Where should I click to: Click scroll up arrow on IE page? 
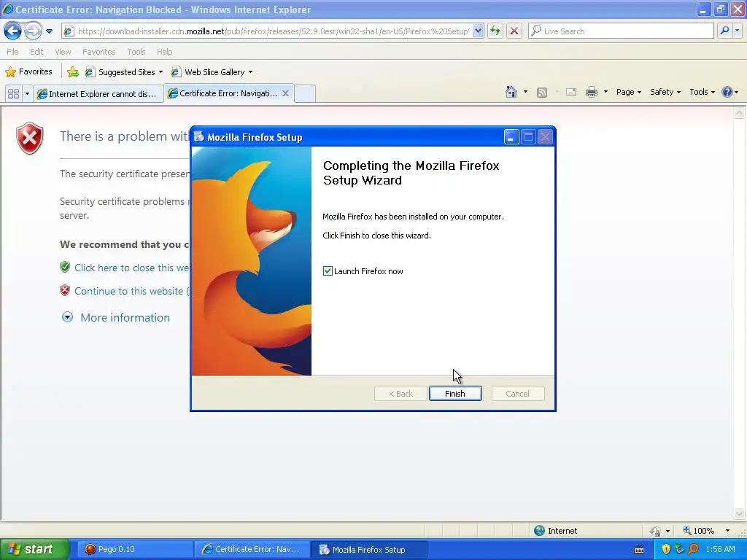tap(740, 113)
